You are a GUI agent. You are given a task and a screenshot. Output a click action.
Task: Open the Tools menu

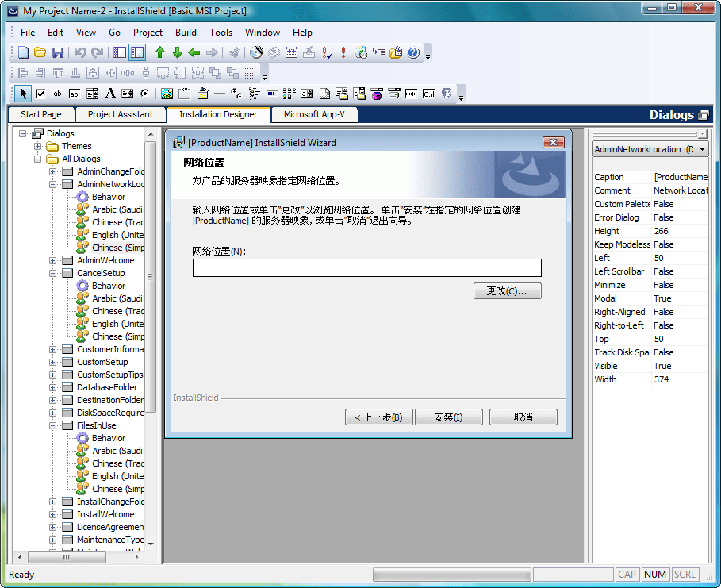[221, 33]
